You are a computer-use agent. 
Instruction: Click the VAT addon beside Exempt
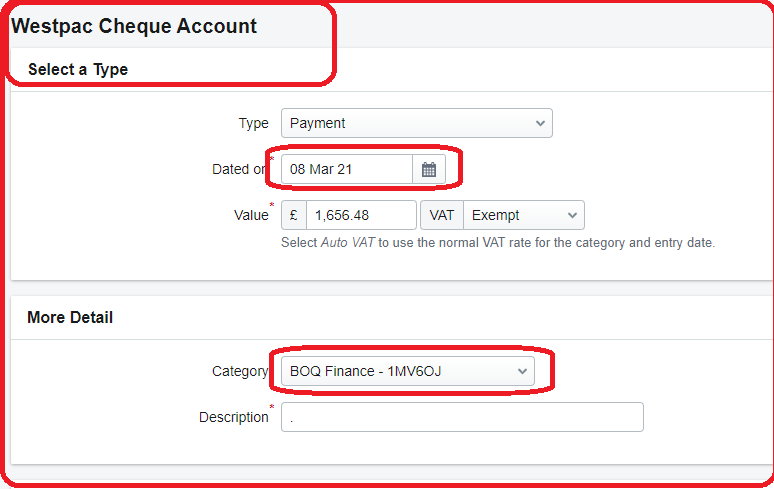tap(442, 215)
